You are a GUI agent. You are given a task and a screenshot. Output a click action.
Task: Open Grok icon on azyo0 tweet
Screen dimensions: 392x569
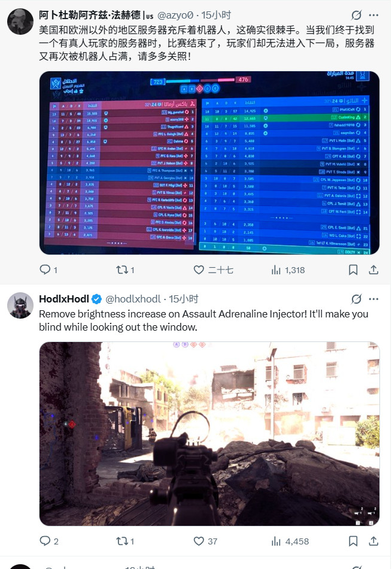click(356, 15)
